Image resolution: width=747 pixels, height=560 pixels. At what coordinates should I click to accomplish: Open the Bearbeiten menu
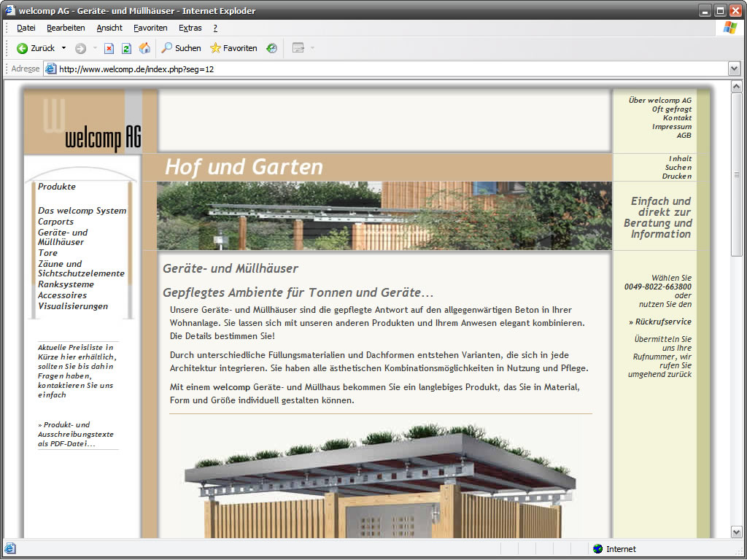(x=66, y=28)
